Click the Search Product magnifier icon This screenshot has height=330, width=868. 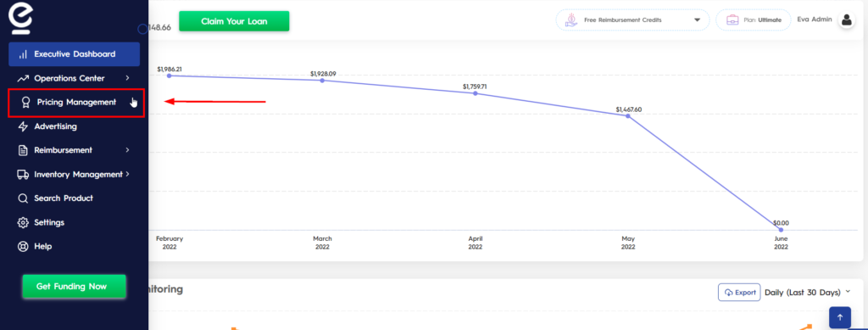(x=23, y=199)
